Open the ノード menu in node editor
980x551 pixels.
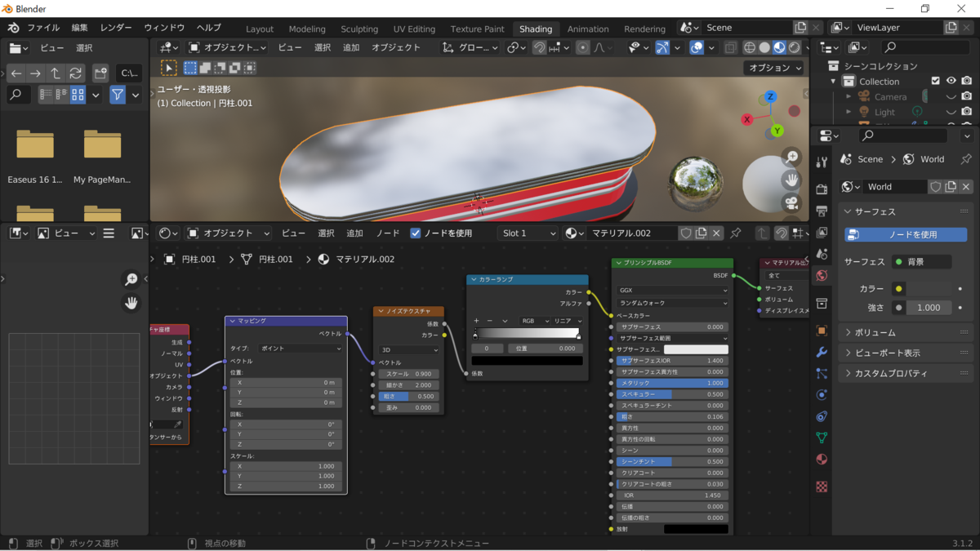point(387,233)
